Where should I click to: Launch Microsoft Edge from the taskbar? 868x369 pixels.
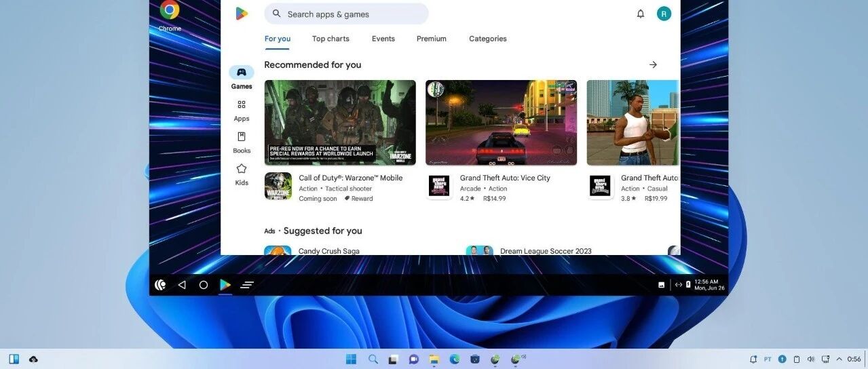point(455,359)
